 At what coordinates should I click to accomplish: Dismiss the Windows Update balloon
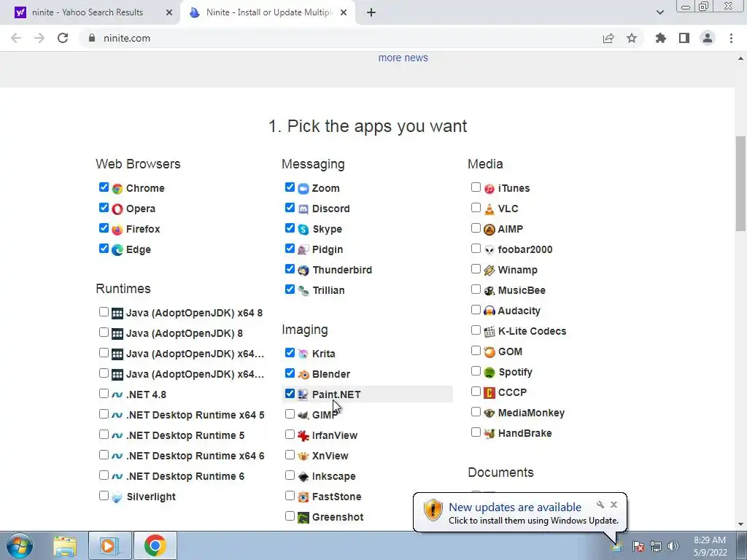614,505
